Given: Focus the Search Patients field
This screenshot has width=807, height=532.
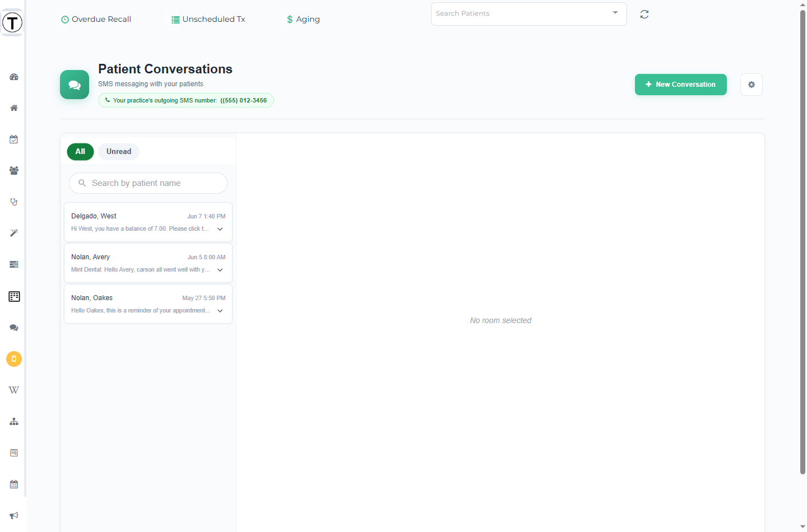Looking at the screenshot, I should [x=528, y=14].
